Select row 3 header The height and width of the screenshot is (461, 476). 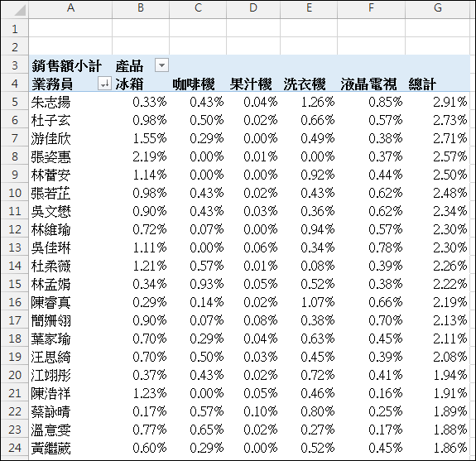pos(15,65)
